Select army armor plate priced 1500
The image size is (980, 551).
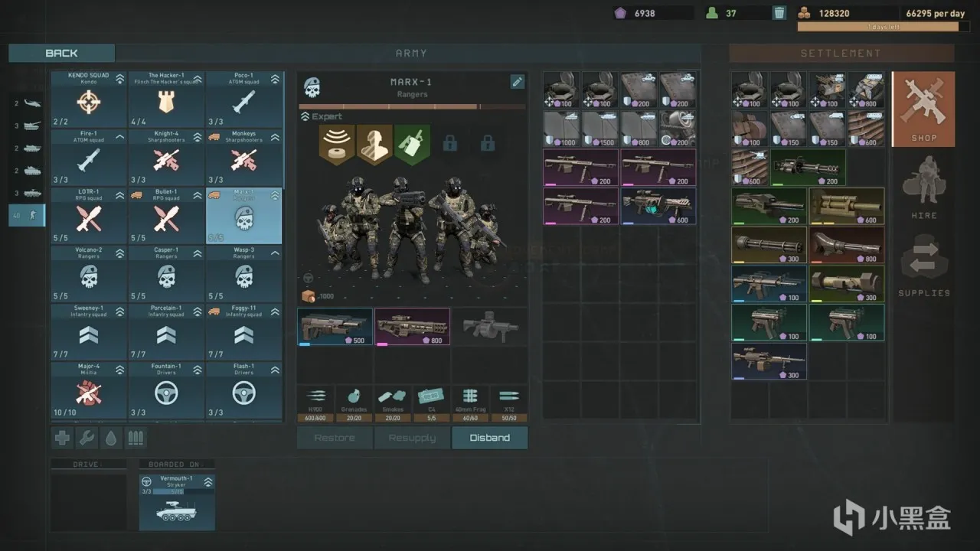[x=600, y=129]
